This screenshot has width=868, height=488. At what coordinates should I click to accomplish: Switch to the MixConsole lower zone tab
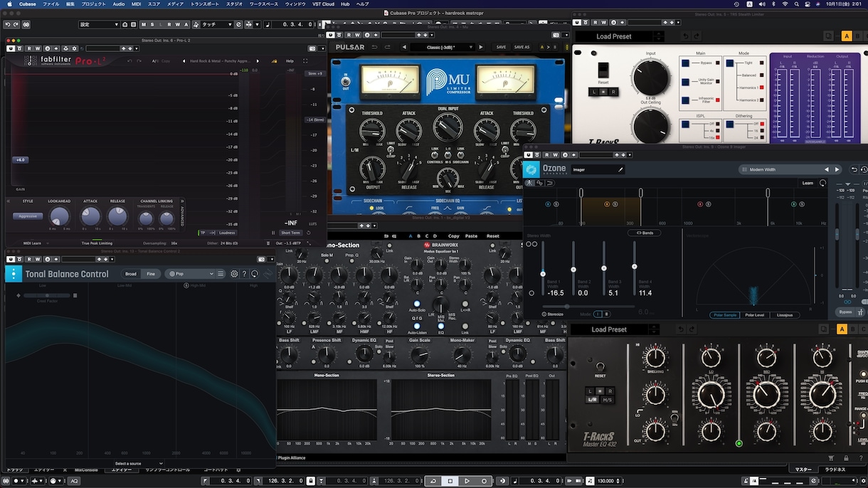pyautogui.click(x=86, y=470)
